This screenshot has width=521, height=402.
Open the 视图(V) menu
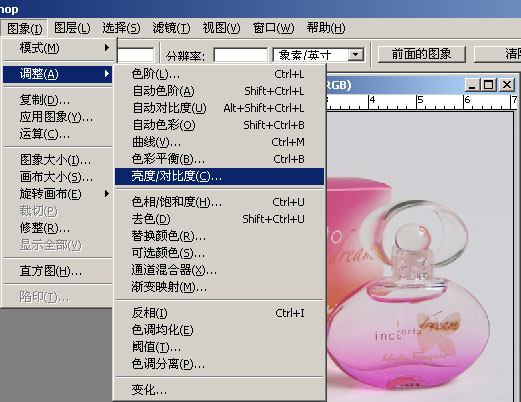point(221,28)
